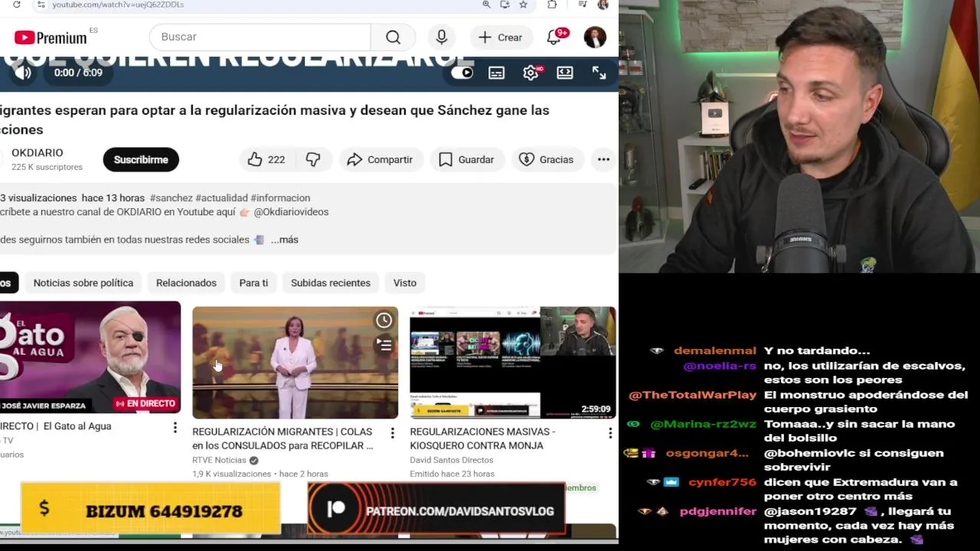Click the #sanchez hashtag

pyautogui.click(x=171, y=198)
